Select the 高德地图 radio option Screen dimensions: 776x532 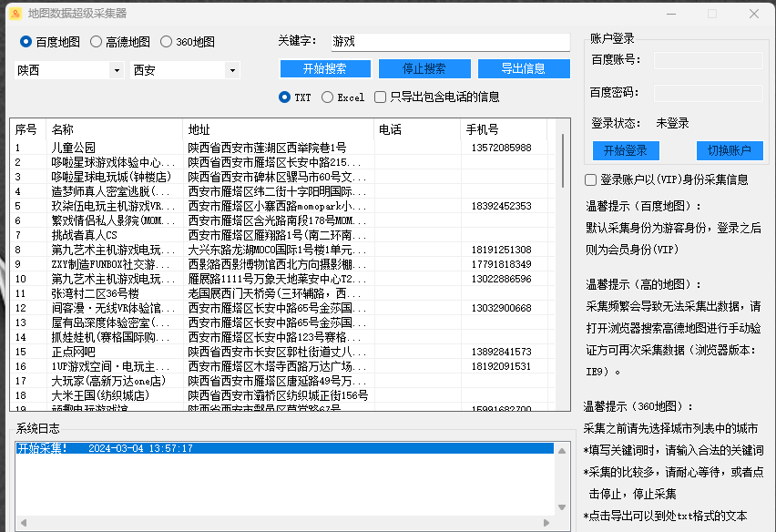click(x=96, y=42)
